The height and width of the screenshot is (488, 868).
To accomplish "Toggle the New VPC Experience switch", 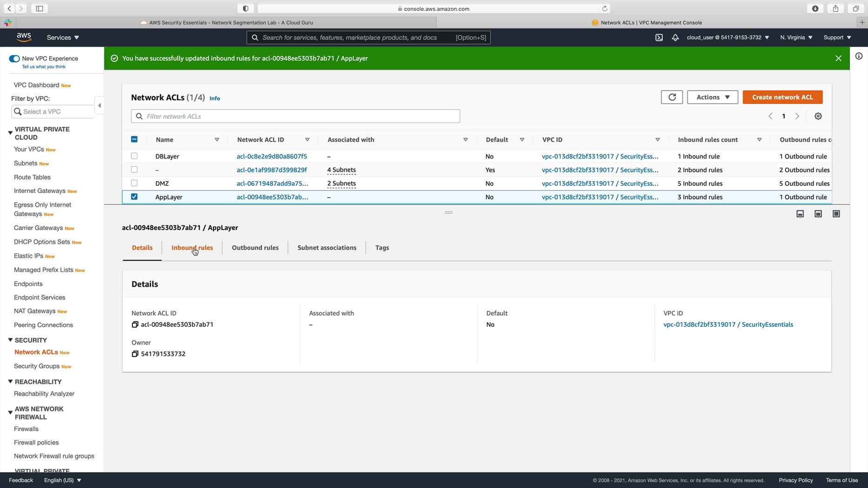I will (x=14, y=59).
